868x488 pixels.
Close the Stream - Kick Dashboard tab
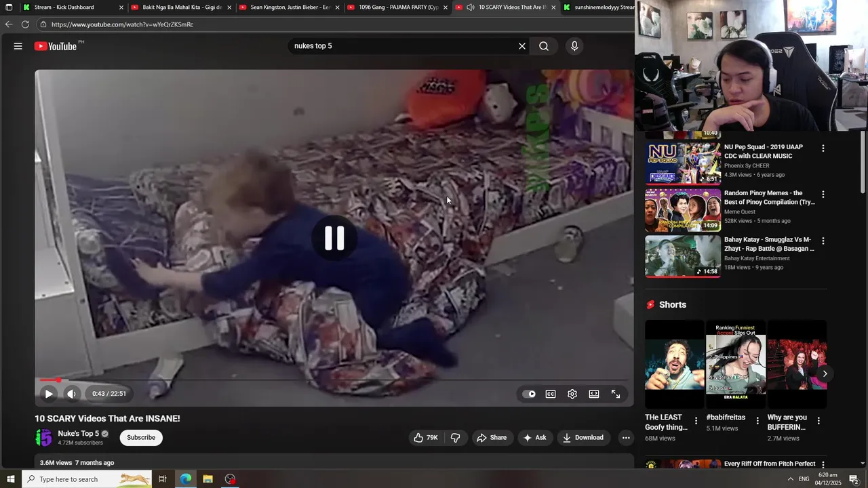click(x=121, y=7)
